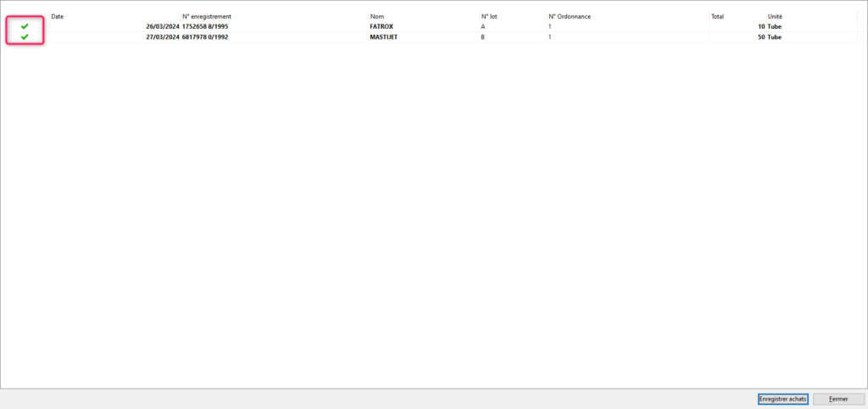Click the green checkmark on the MASTIJET row
The height and width of the screenshot is (409, 868).
pos(25,37)
